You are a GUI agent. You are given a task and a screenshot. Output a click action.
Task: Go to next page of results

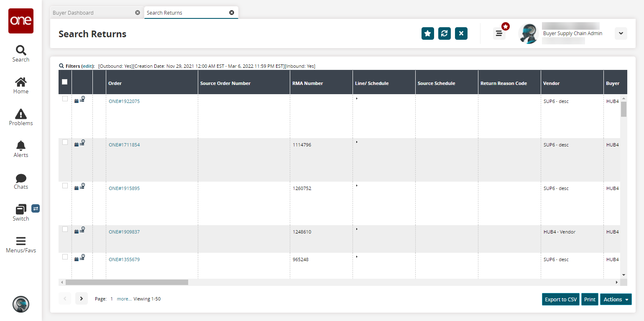tap(82, 298)
